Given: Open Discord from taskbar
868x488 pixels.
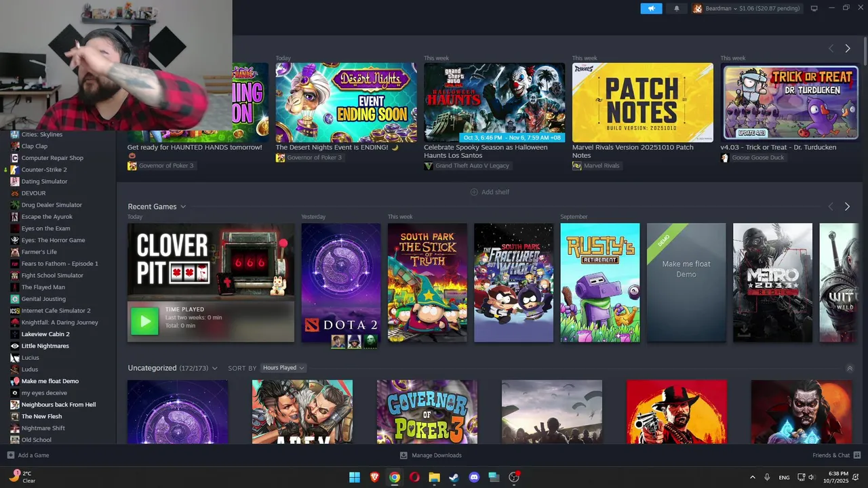Looking at the screenshot, I should [474, 477].
